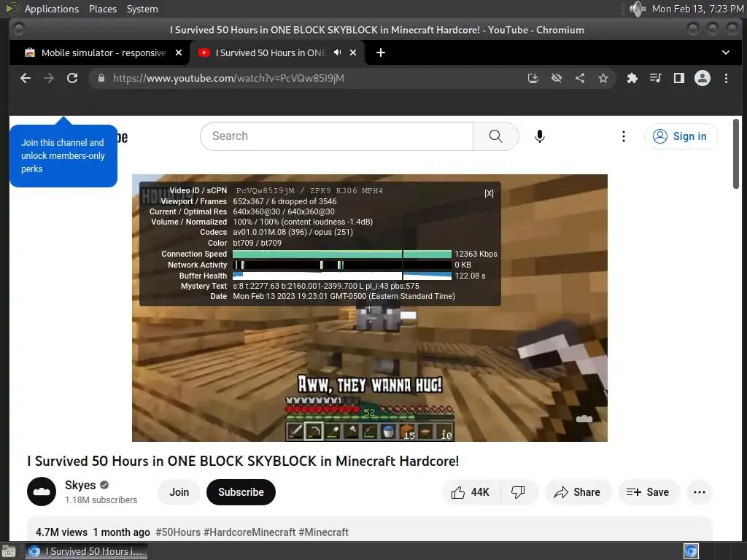Click the volume speaker icon in panel
Screen dimensions: 747x560
(x=636, y=9)
